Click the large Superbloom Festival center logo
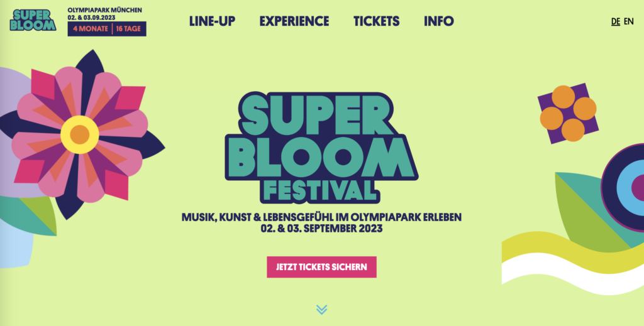This screenshot has height=326, width=644. point(321,148)
